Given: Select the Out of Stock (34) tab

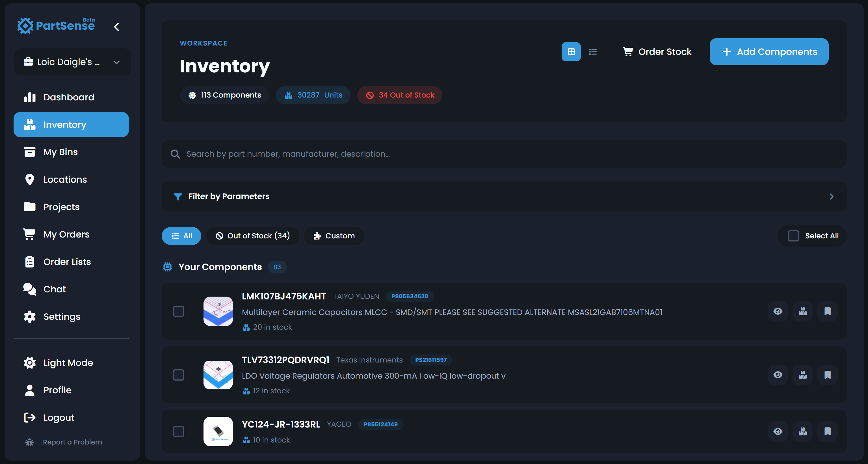Looking at the screenshot, I should tap(252, 236).
